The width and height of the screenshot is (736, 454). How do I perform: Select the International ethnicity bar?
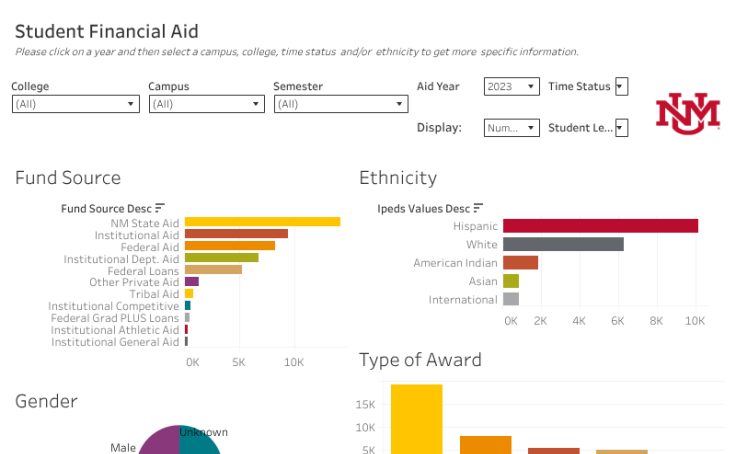(x=511, y=299)
